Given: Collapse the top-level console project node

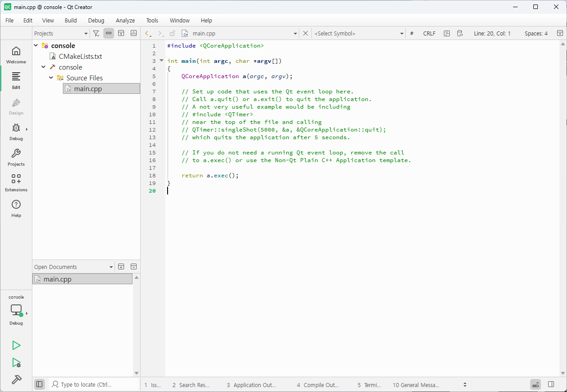Looking at the screenshot, I should click(x=36, y=45).
